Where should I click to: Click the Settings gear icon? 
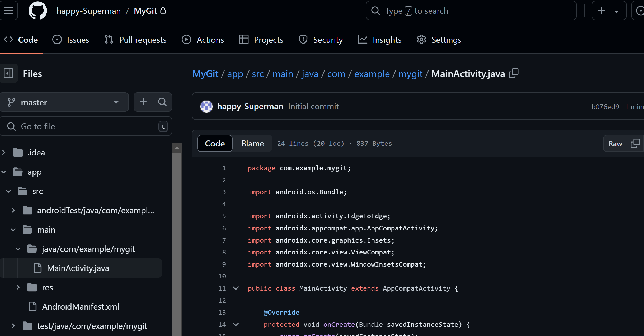point(421,40)
